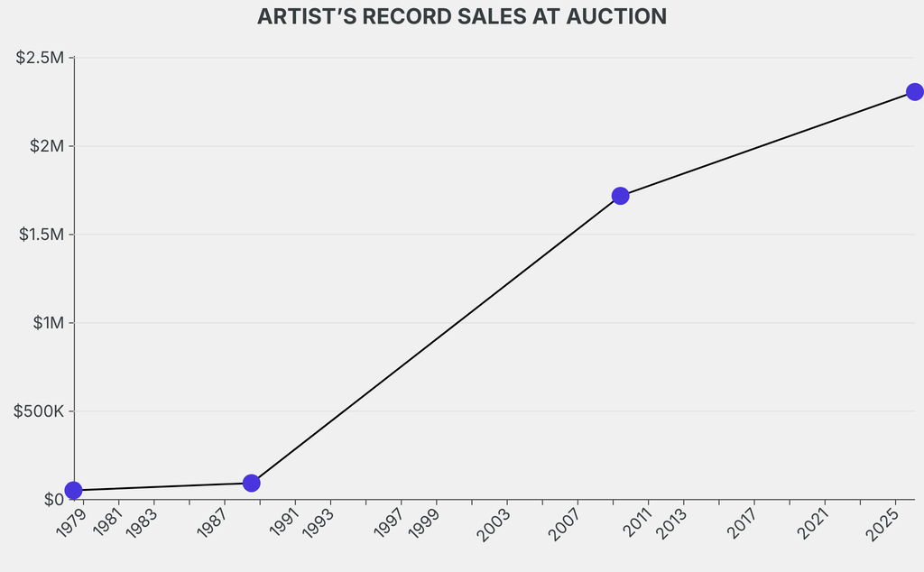Image resolution: width=924 pixels, height=572 pixels.
Task: Click the first data point at 1979
Action: tap(74, 490)
